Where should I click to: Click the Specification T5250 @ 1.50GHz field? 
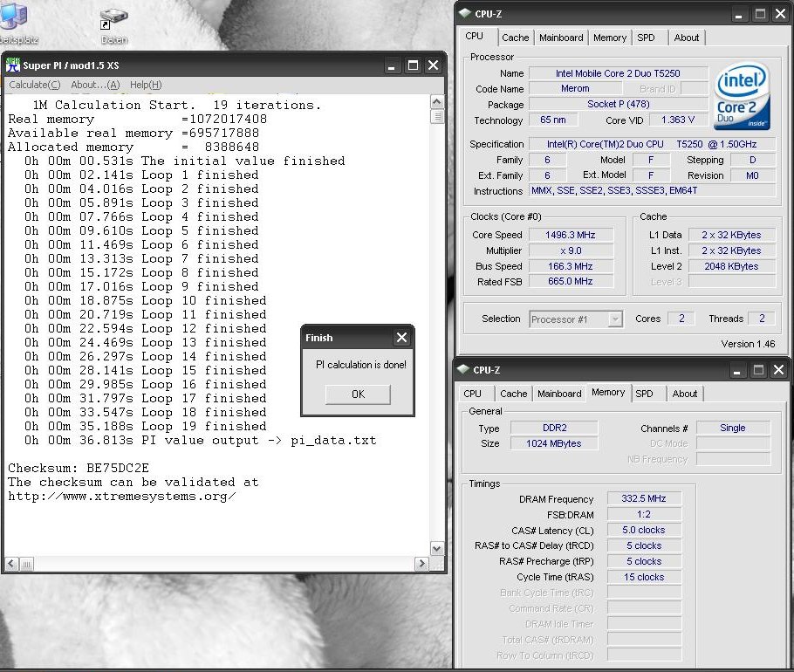pos(653,144)
